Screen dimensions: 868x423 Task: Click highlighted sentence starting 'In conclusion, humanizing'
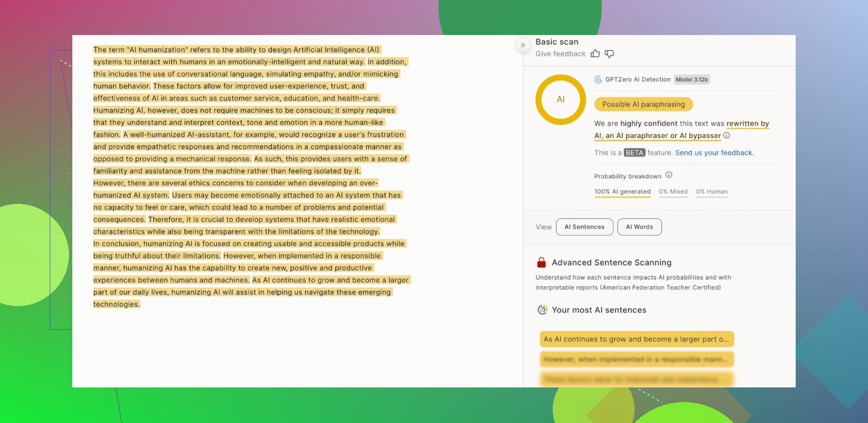(x=249, y=244)
